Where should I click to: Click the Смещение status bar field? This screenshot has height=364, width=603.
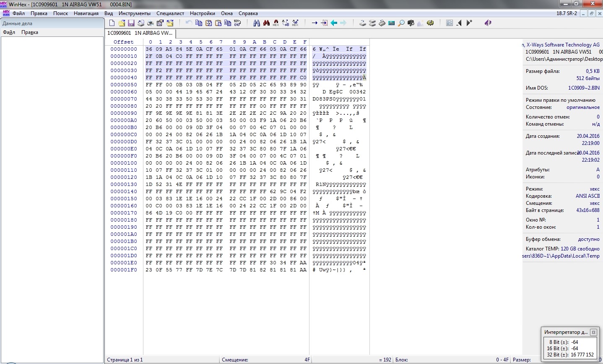pos(266,360)
